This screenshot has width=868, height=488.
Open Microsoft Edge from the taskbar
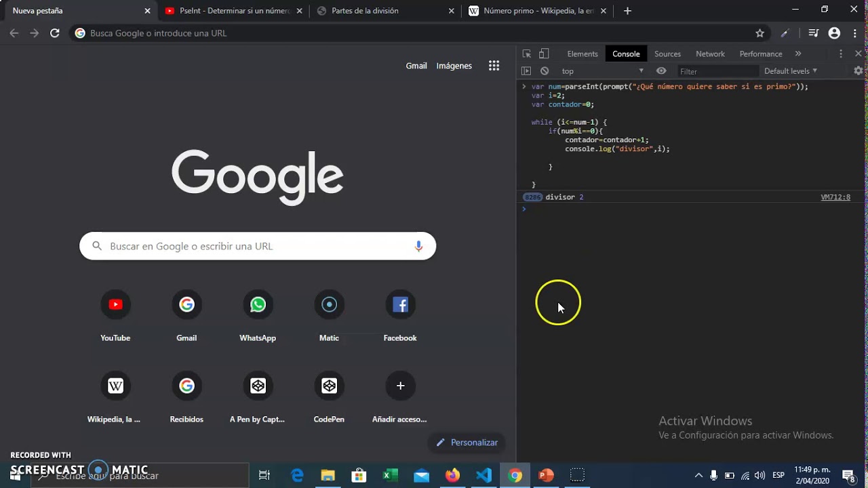(297, 475)
